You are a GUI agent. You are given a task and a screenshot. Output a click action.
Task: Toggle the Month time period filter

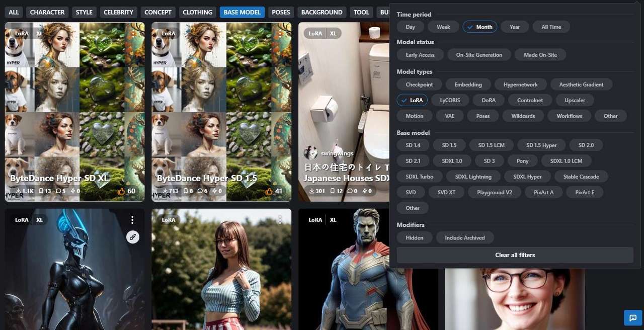pos(479,27)
